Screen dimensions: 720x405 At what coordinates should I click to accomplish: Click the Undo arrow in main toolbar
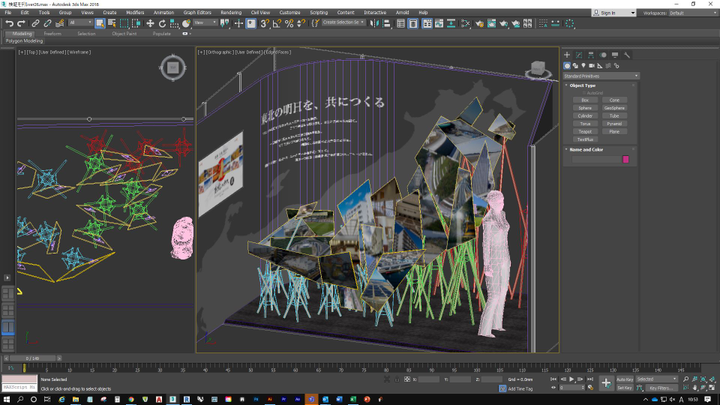coord(9,23)
